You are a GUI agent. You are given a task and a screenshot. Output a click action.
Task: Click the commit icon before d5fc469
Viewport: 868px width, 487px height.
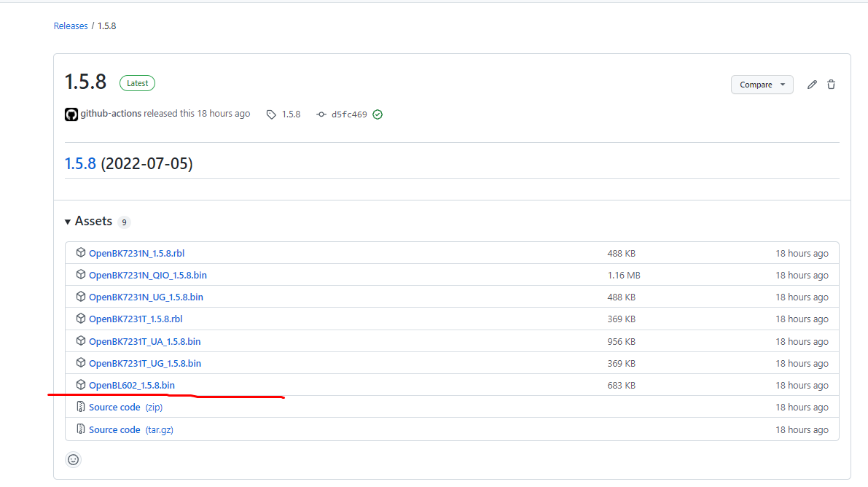click(321, 114)
